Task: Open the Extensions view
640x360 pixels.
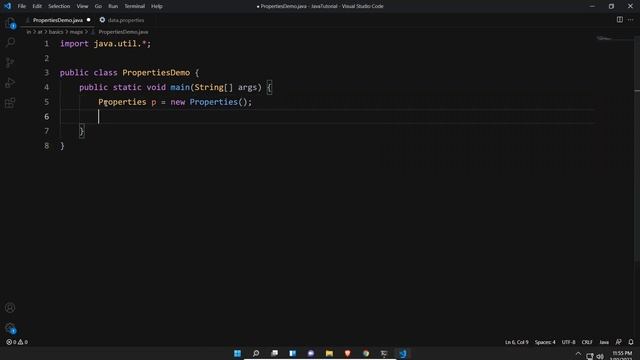Action: click(10, 103)
